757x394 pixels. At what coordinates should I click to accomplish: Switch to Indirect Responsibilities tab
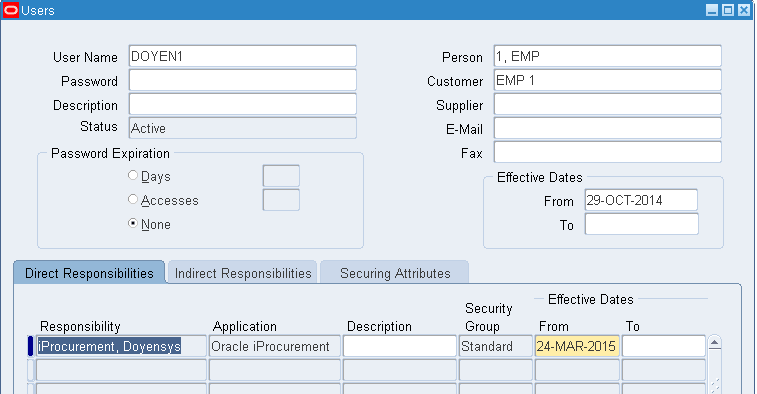pos(243,273)
